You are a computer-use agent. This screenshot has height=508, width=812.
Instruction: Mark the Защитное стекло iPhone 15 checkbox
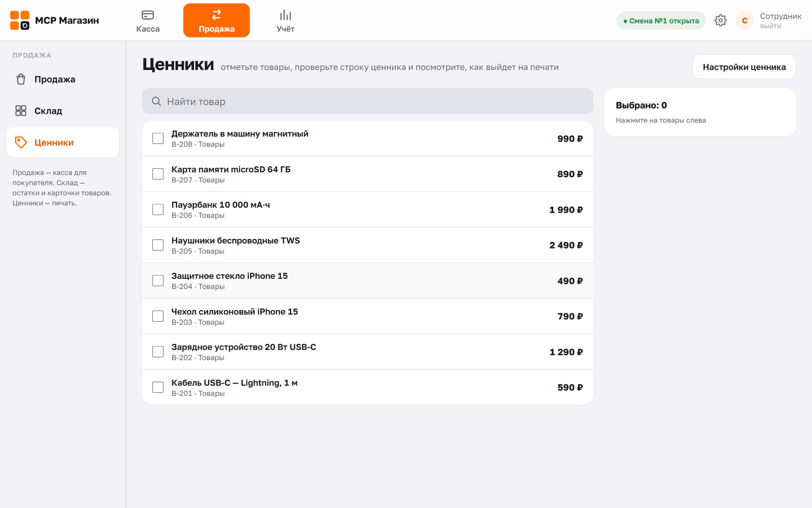click(158, 280)
